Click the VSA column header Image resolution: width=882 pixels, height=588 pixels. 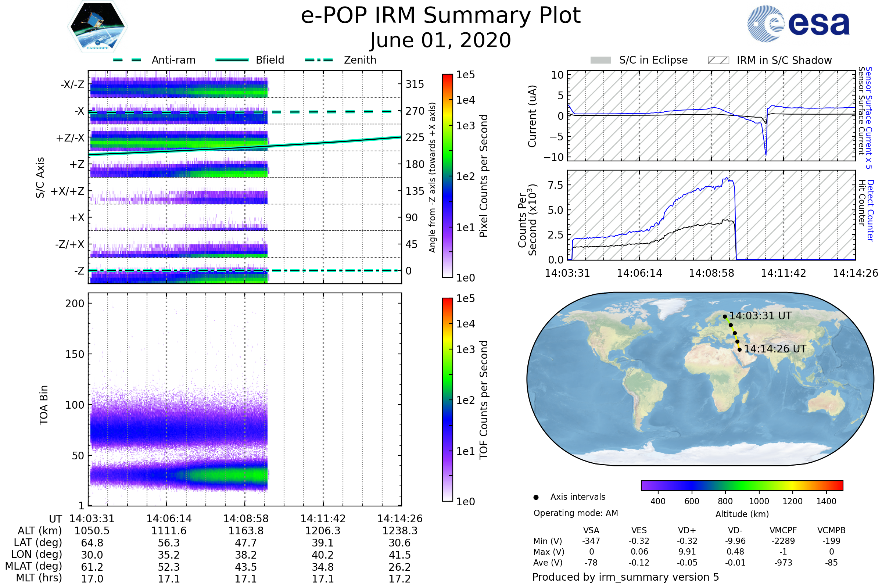[x=591, y=530]
